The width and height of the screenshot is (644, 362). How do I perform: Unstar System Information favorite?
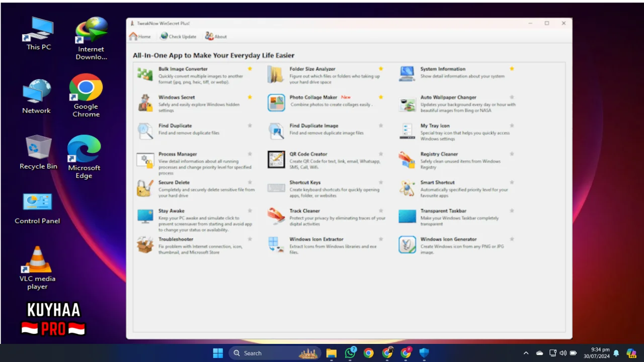512,68
